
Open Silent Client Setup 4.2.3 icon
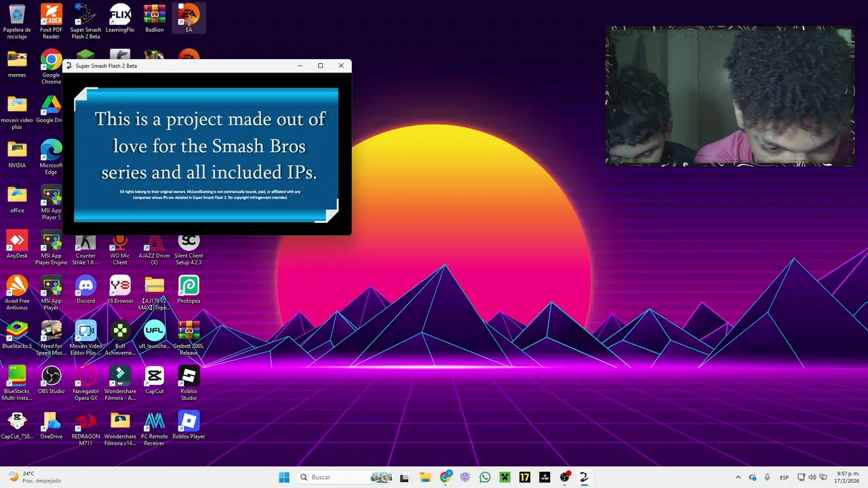[189, 249]
